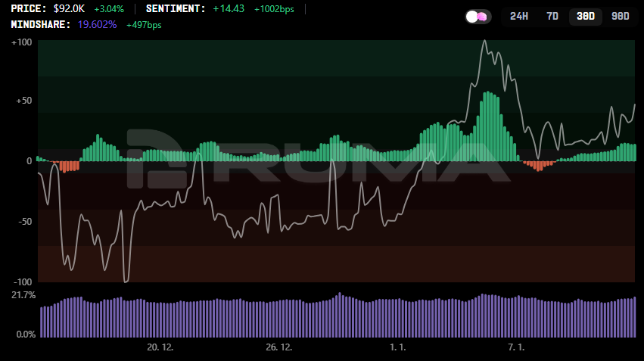Select the 30D timeframe tab
Screen dimensions: 644x361
(585, 17)
